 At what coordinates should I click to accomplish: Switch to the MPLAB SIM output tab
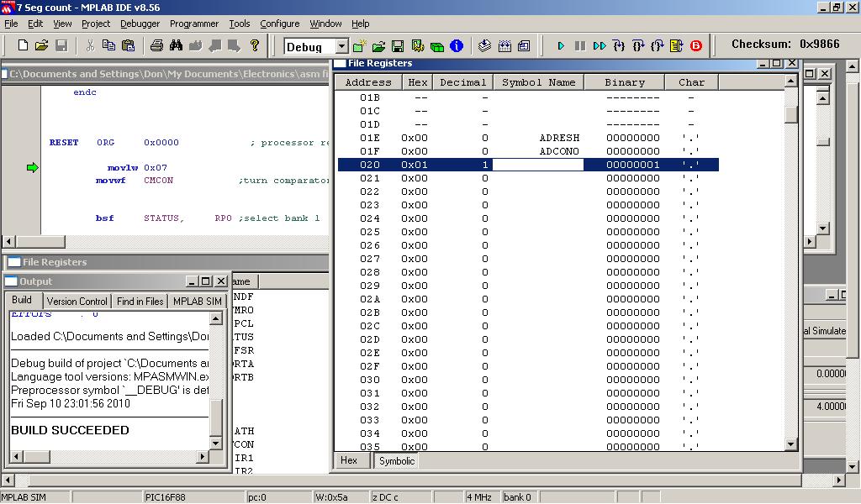pos(197,301)
